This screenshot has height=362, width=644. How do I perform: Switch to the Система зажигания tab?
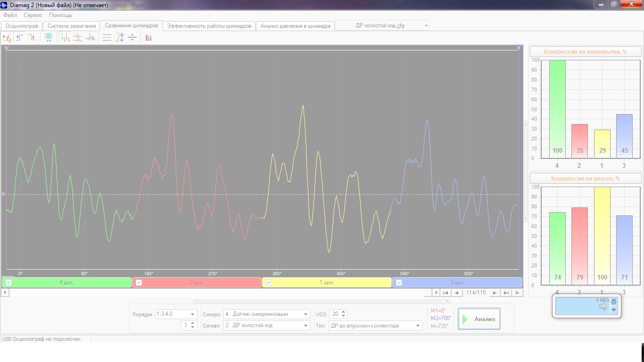tap(72, 26)
